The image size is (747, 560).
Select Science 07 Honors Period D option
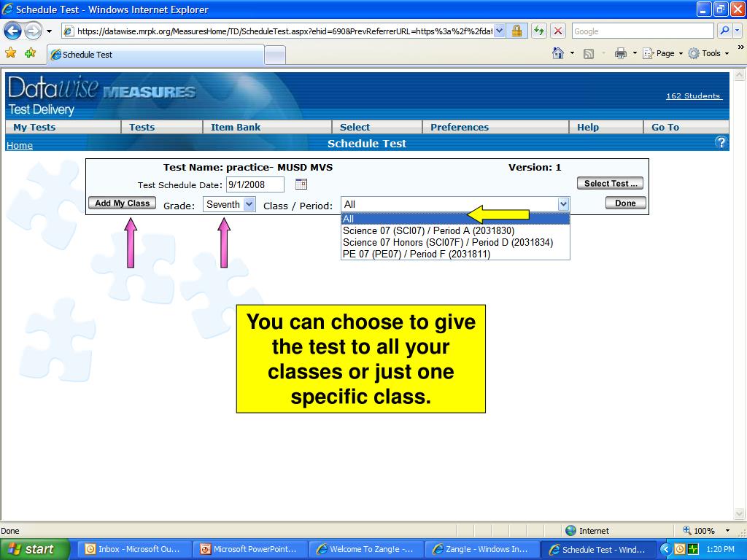455,242
